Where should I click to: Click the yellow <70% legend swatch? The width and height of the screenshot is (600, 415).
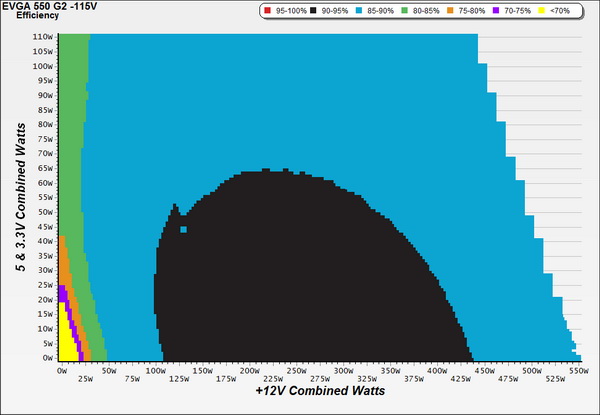click(x=541, y=11)
